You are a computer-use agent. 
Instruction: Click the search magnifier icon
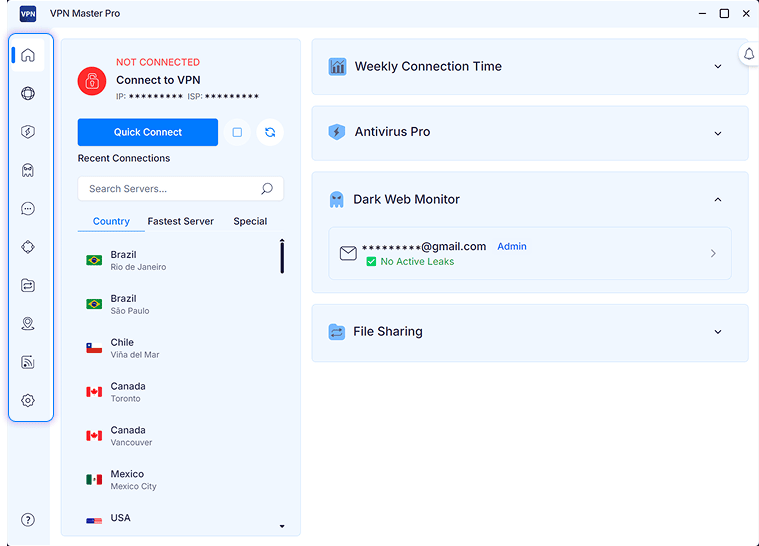coord(267,188)
